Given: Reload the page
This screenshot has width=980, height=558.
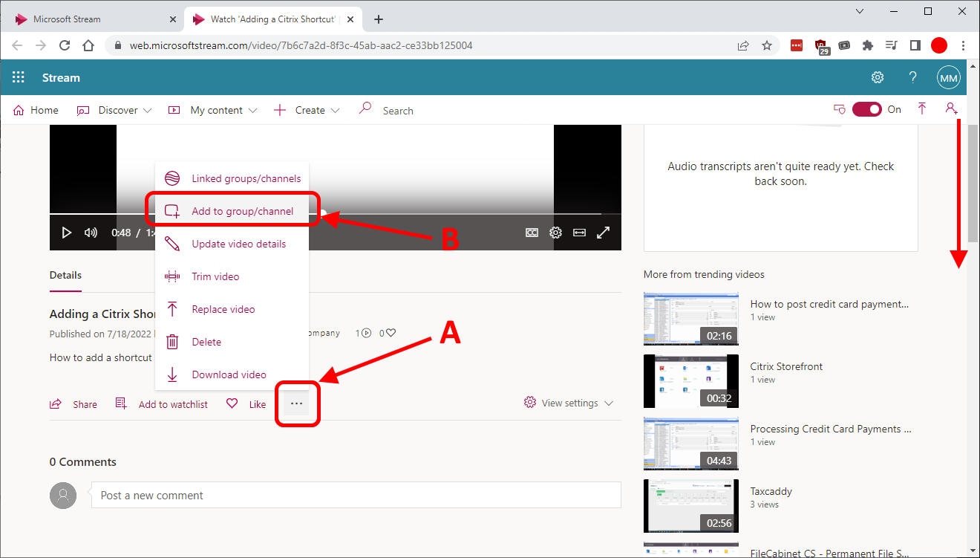Looking at the screenshot, I should 65,45.
